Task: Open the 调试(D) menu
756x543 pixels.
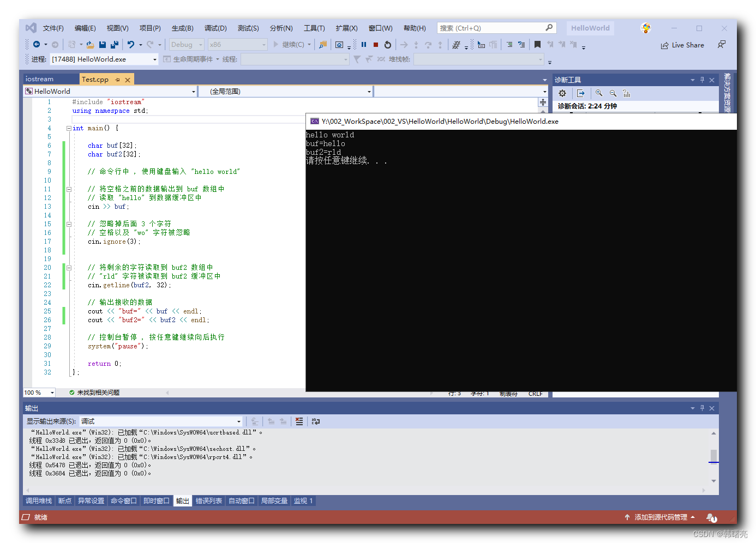Action: pos(215,28)
